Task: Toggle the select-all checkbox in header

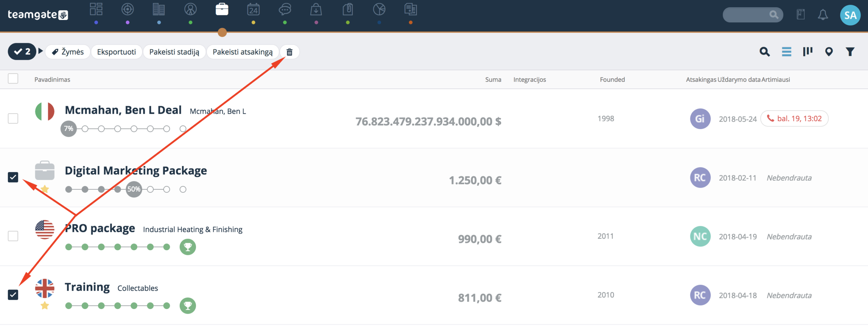Action: [x=13, y=78]
